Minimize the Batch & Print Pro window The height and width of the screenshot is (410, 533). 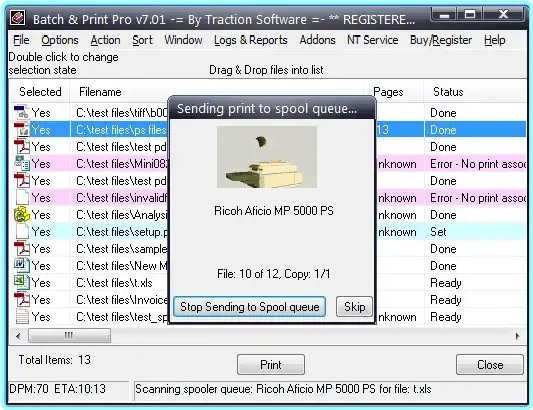444,15
